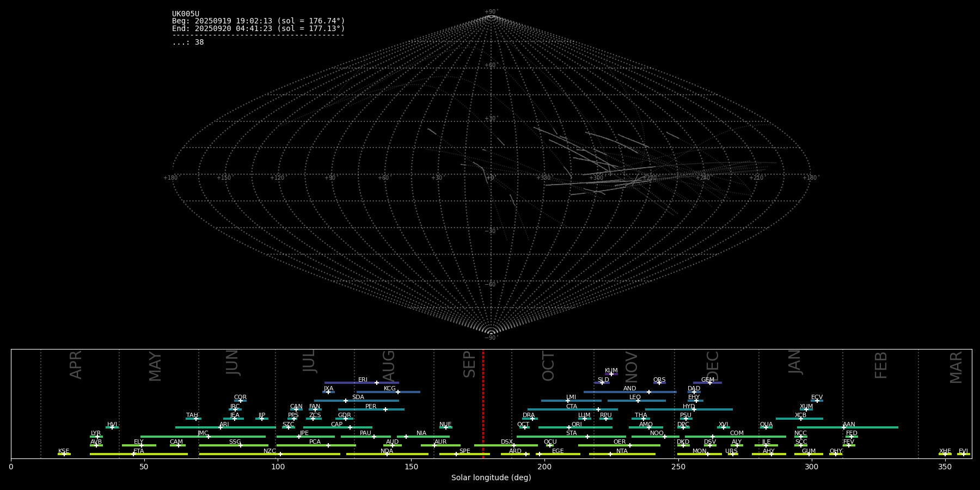Click the OHY shower label
980x490 pixels.
[836, 451]
